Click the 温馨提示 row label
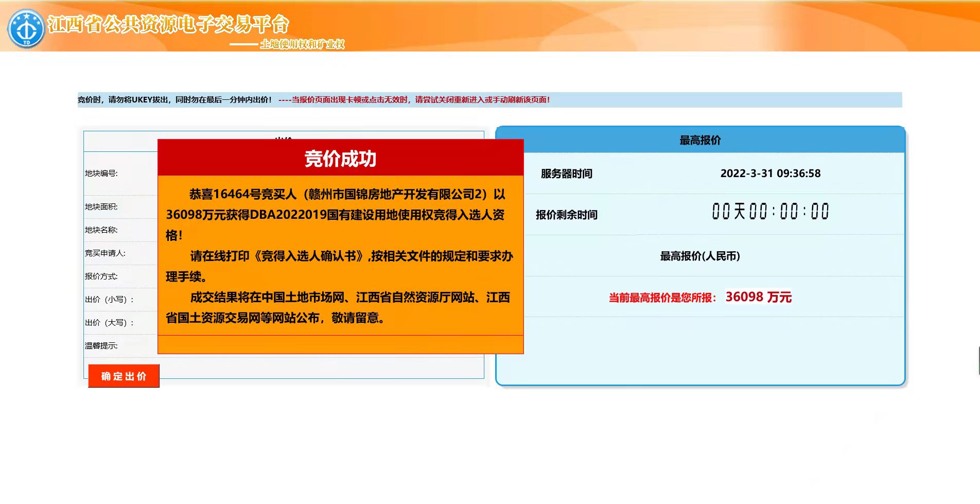The height and width of the screenshot is (504, 980). pos(101,346)
